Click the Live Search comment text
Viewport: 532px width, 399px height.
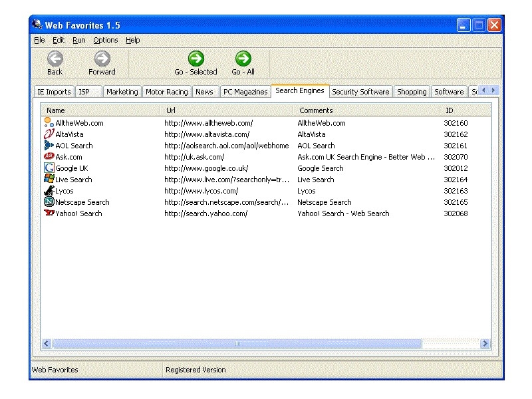pyautogui.click(x=316, y=180)
